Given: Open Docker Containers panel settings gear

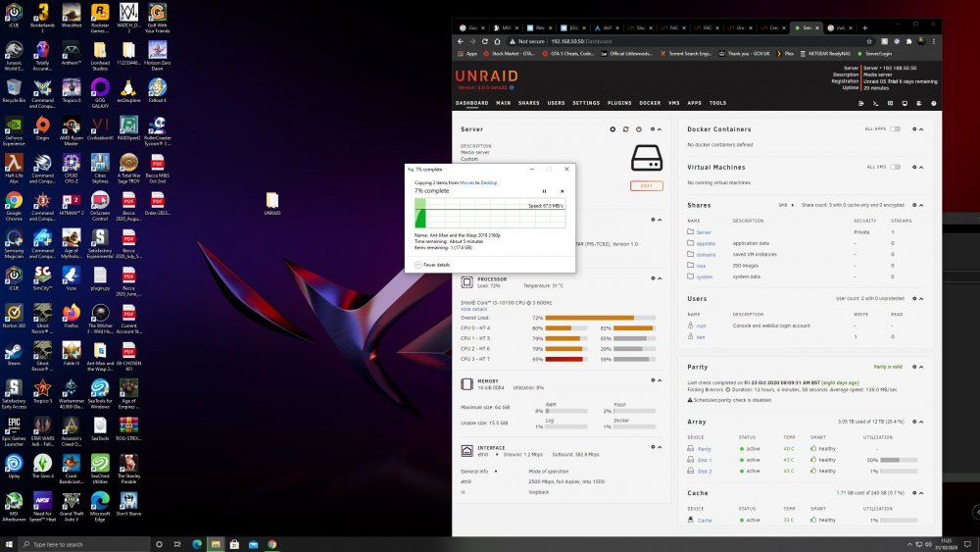Looking at the screenshot, I should point(914,129).
